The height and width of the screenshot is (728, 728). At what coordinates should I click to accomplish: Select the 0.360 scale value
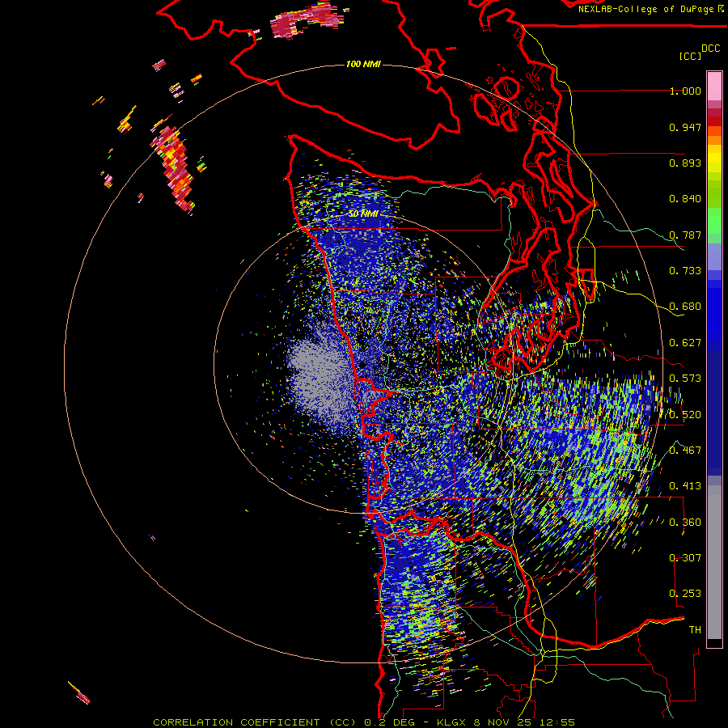[685, 523]
